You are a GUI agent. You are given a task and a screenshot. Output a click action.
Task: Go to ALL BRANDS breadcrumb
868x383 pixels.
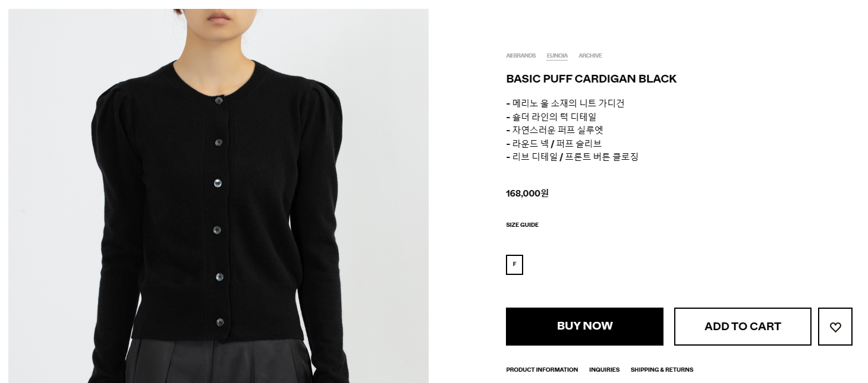pos(521,56)
